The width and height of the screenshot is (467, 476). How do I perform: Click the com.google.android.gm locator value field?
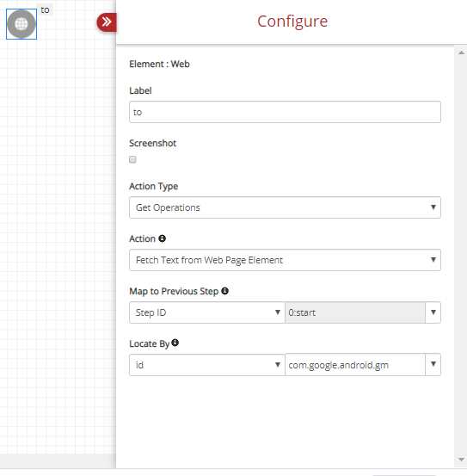point(355,365)
